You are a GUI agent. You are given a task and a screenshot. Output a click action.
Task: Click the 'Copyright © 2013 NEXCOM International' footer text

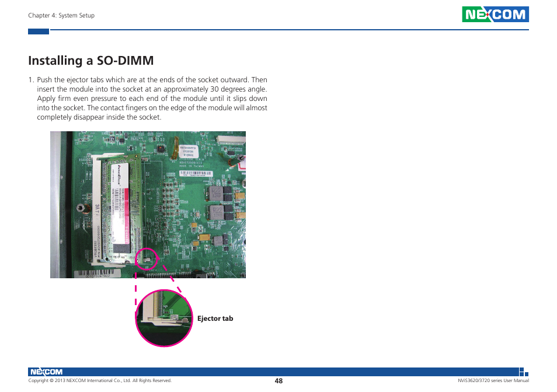pos(100,381)
